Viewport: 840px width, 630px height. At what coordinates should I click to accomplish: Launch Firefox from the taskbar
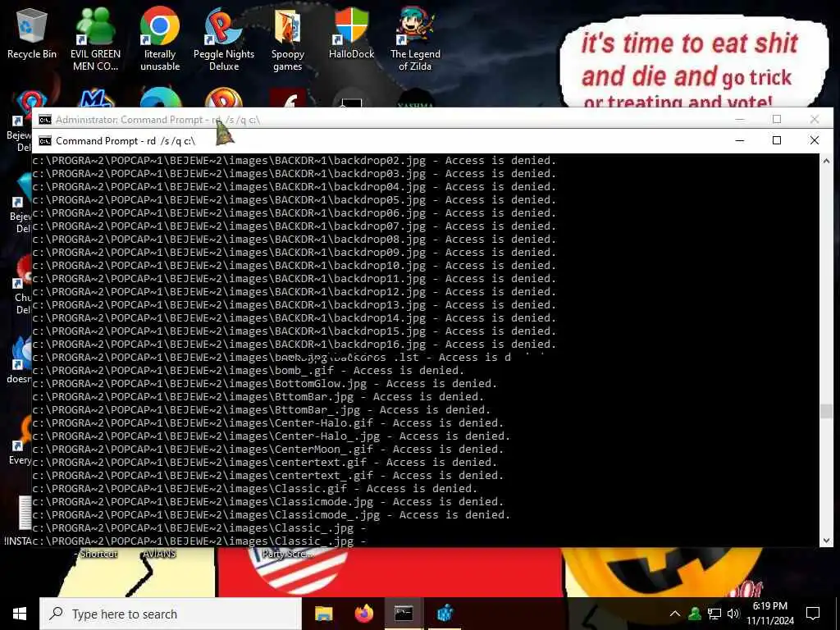(364, 614)
